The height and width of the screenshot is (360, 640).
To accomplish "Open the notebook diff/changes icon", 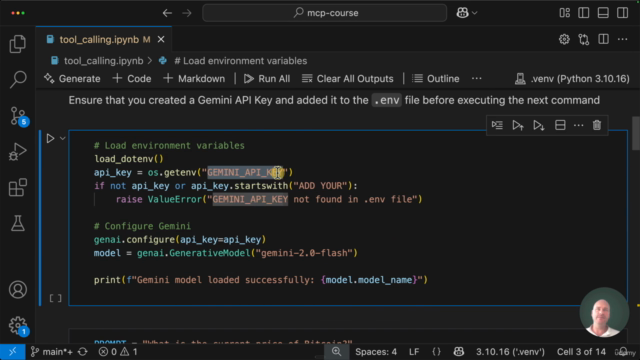I will click(x=584, y=39).
